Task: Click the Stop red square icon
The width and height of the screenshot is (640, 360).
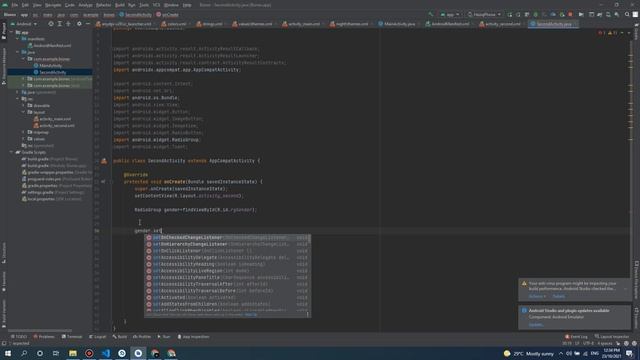Action: click(x=570, y=15)
